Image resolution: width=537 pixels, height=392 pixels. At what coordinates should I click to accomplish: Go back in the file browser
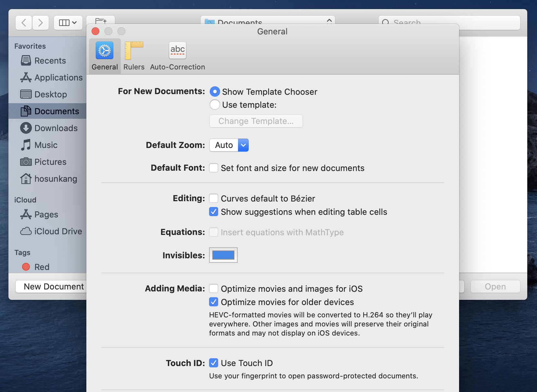pos(24,23)
